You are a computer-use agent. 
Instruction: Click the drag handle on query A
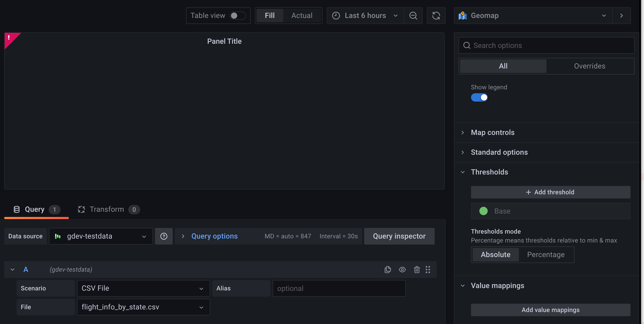click(x=428, y=270)
